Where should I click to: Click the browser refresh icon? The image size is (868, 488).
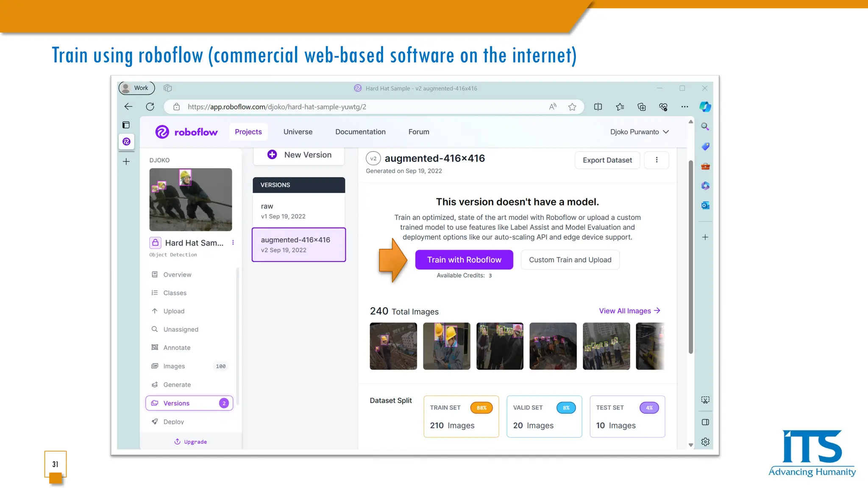150,107
